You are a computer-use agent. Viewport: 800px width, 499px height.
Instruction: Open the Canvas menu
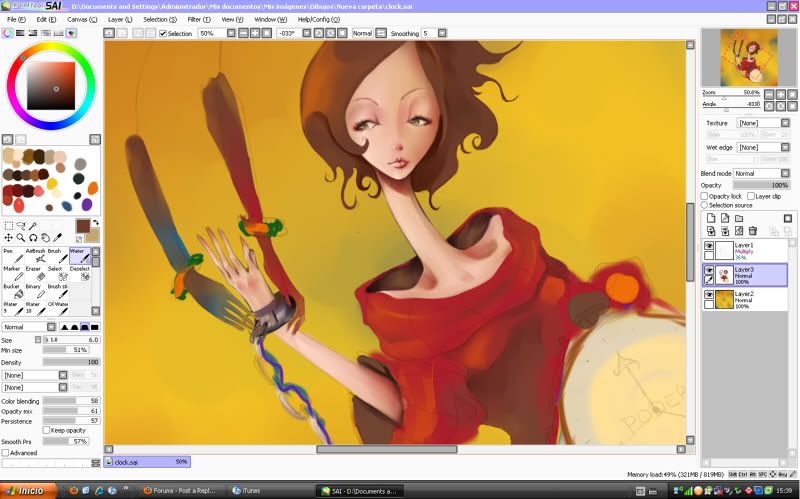(82, 19)
